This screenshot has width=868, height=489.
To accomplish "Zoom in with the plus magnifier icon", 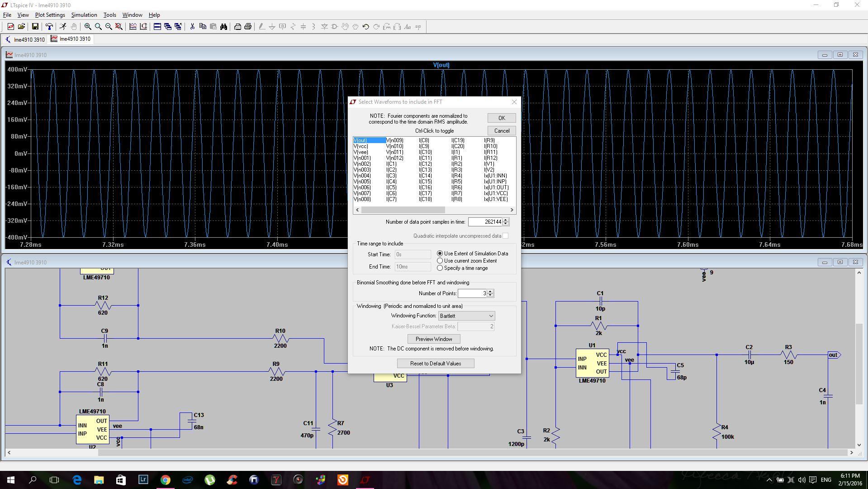I will click(88, 27).
